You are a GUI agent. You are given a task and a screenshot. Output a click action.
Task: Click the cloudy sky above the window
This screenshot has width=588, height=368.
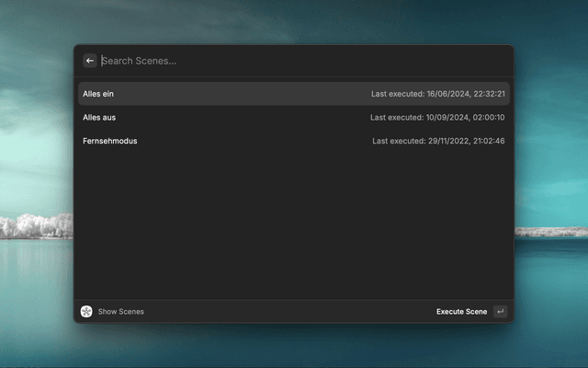click(x=294, y=20)
